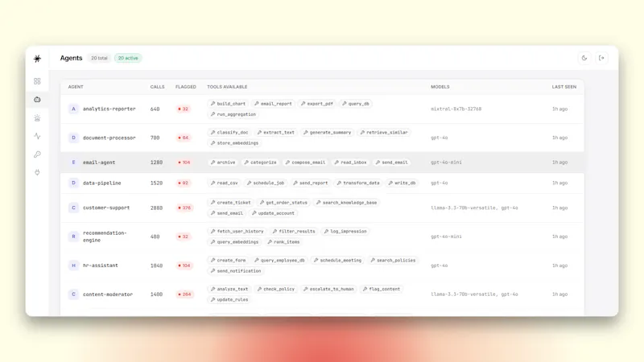Click the create_ticket tool tag
The image size is (644, 362).
(230, 203)
